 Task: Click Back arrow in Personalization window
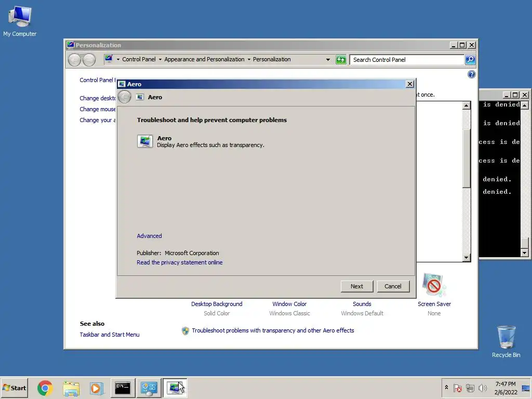click(x=74, y=60)
